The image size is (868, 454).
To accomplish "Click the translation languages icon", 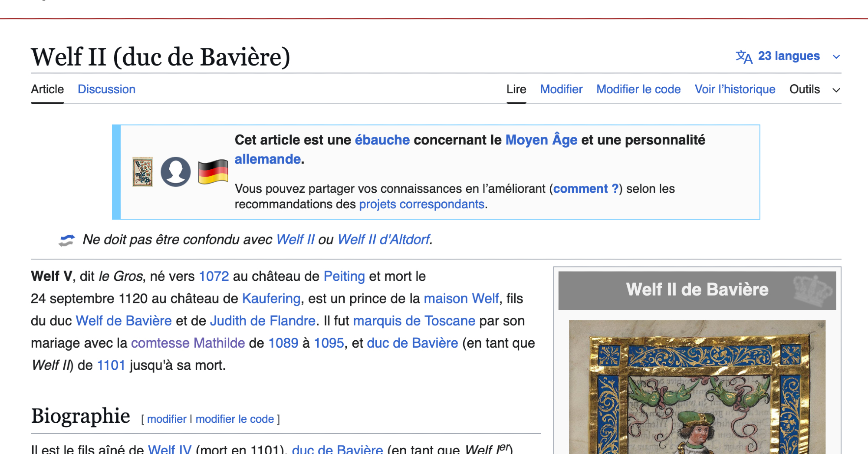I will point(744,56).
